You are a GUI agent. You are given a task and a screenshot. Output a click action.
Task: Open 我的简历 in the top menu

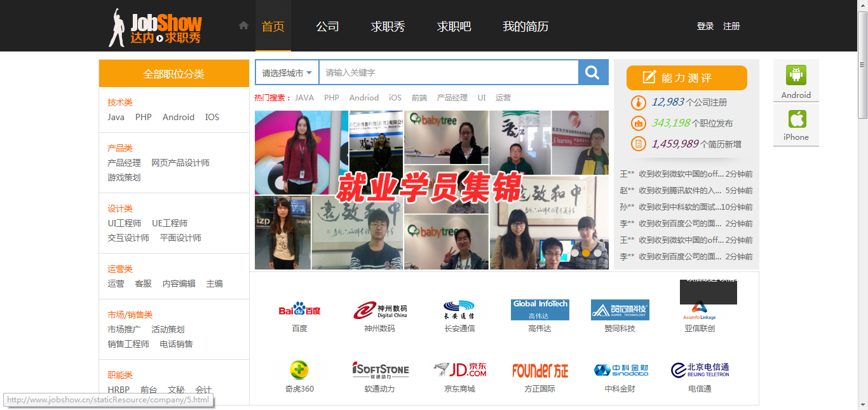525,27
